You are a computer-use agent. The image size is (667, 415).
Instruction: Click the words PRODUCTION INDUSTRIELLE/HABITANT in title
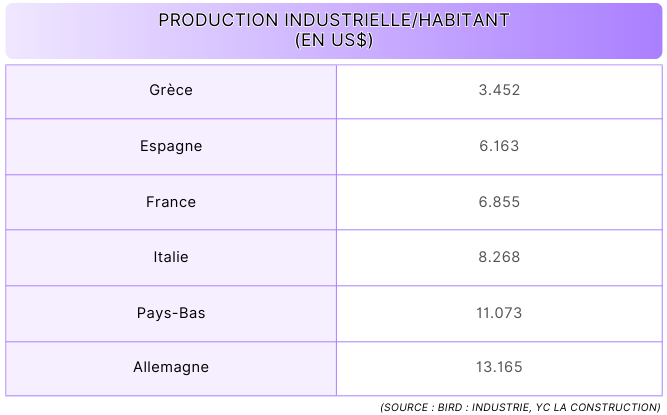[x=334, y=20]
